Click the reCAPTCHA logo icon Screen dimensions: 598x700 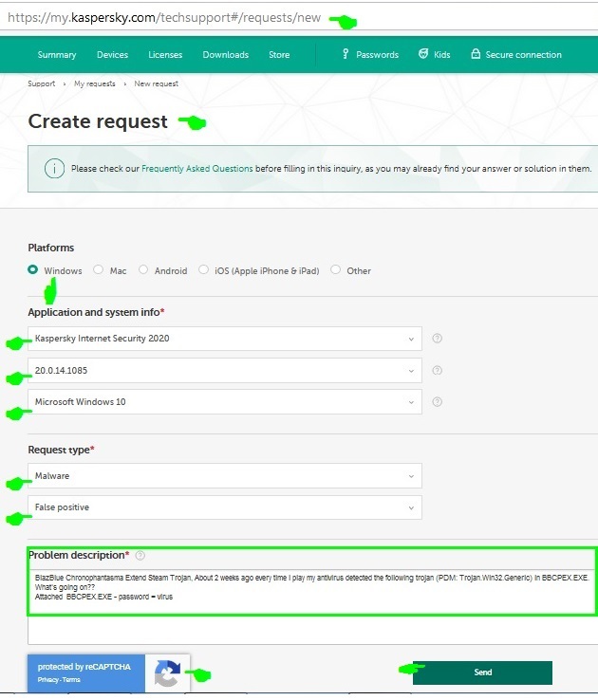[167, 673]
